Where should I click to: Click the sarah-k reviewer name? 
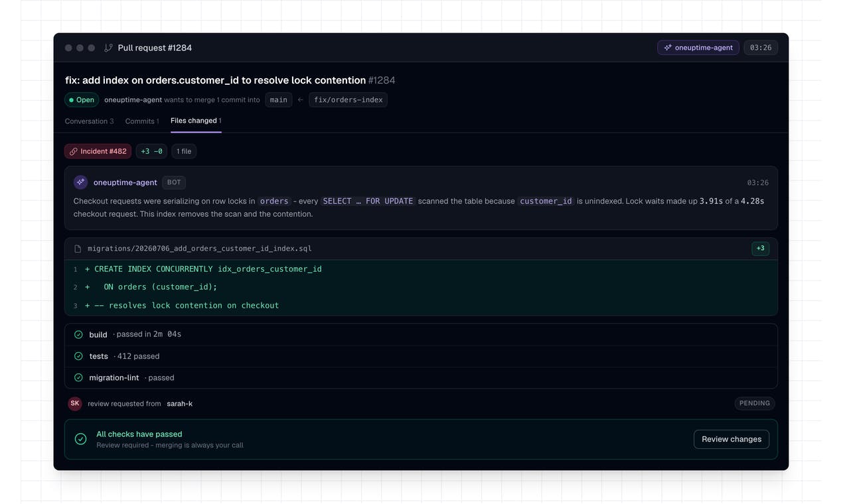(x=180, y=403)
